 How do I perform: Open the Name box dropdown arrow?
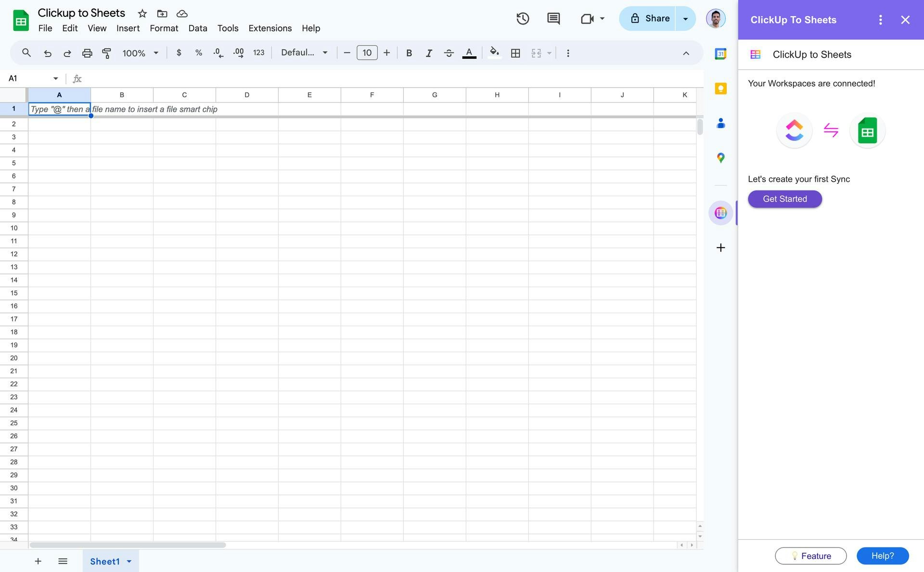pos(55,78)
